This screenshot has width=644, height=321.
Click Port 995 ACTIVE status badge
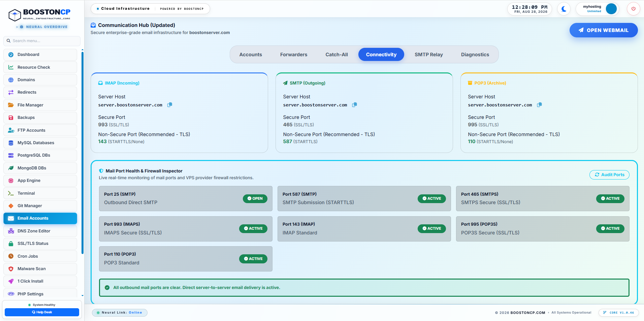[x=610, y=229]
